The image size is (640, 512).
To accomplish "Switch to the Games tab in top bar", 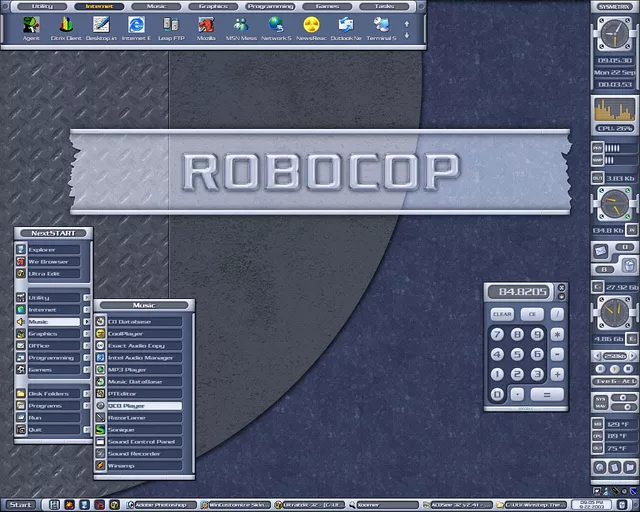I will (327, 6).
